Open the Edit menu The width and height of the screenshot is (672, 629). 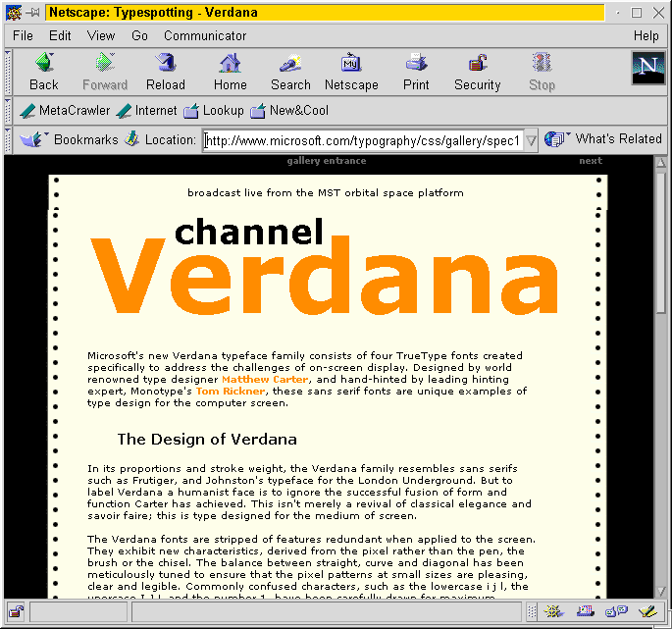pyautogui.click(x=60, y=35)
